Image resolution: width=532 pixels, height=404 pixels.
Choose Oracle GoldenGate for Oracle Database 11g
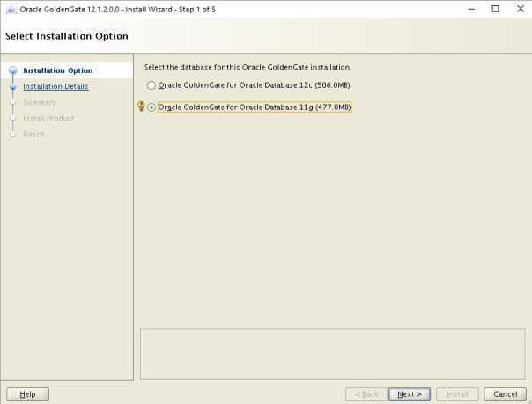(x=151, y=107)
